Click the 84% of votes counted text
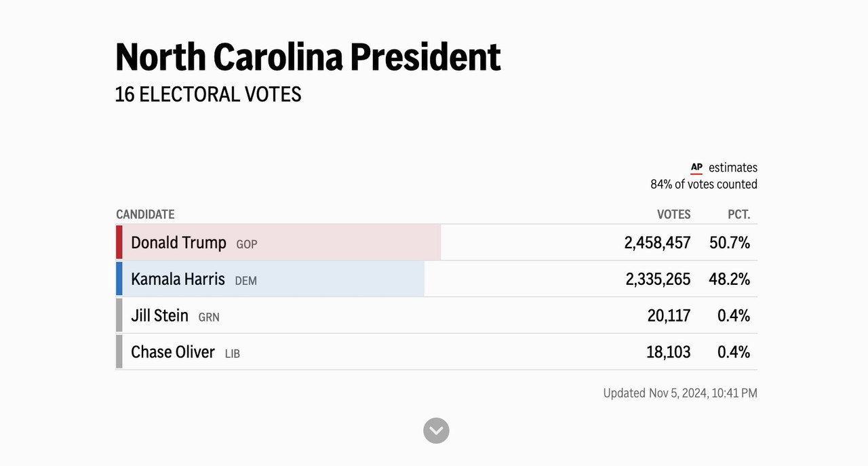The image size is (868, 466). pos(704,185)
